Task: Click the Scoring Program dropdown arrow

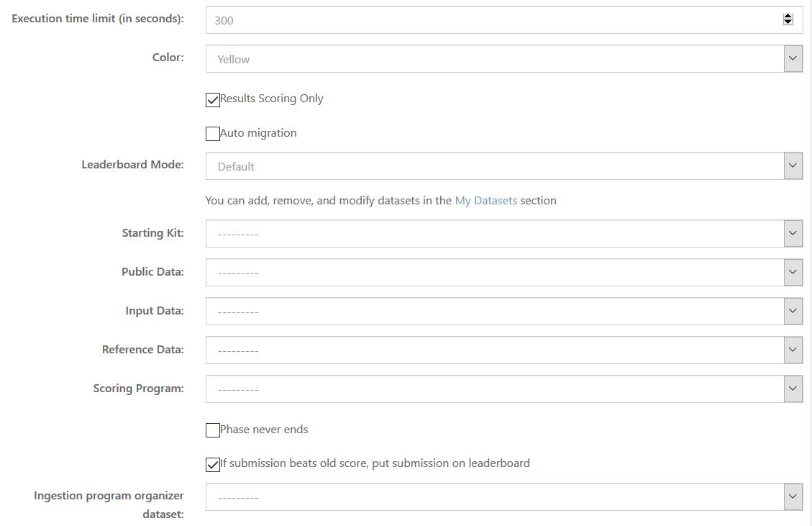Action: point(793,389)
